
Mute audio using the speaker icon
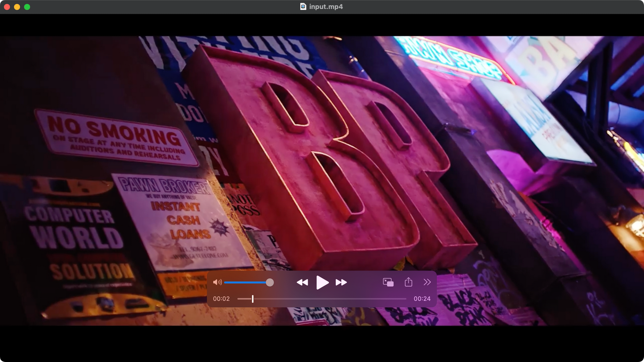point(218,282)
